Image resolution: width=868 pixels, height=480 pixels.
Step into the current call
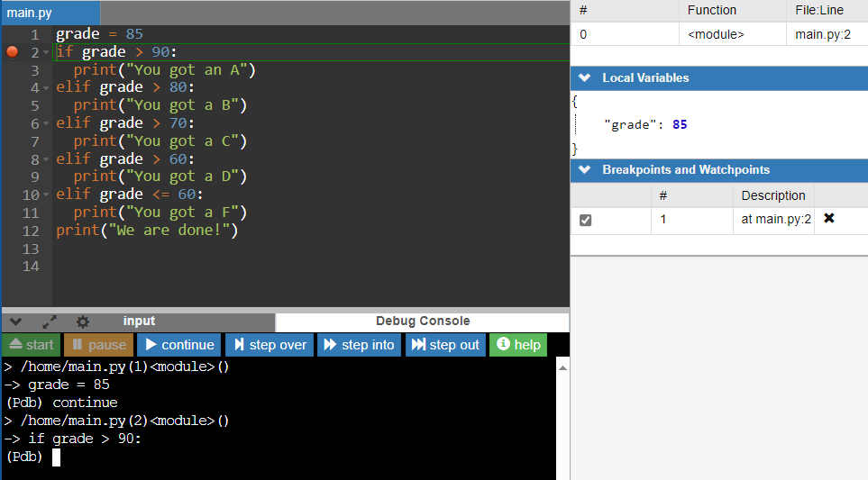[x=359, y=345]
